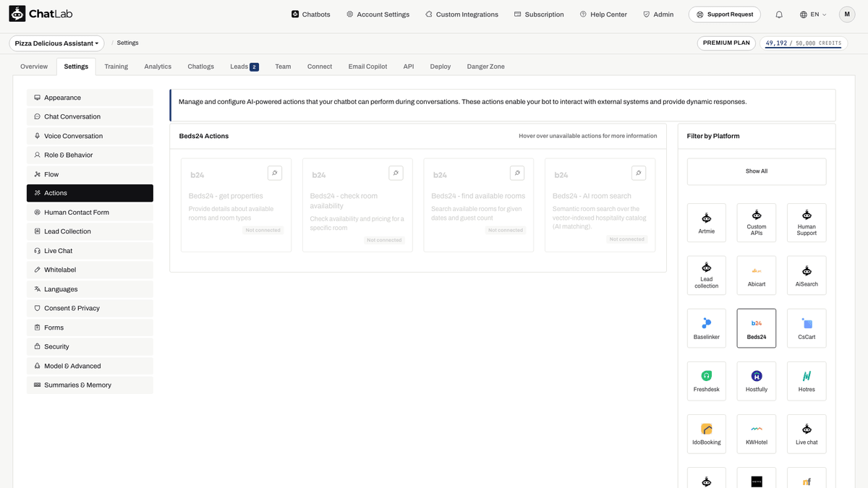Open Flow settings in sidebar
This screenshot has width=868, height=488.
[x=90, y=174]
